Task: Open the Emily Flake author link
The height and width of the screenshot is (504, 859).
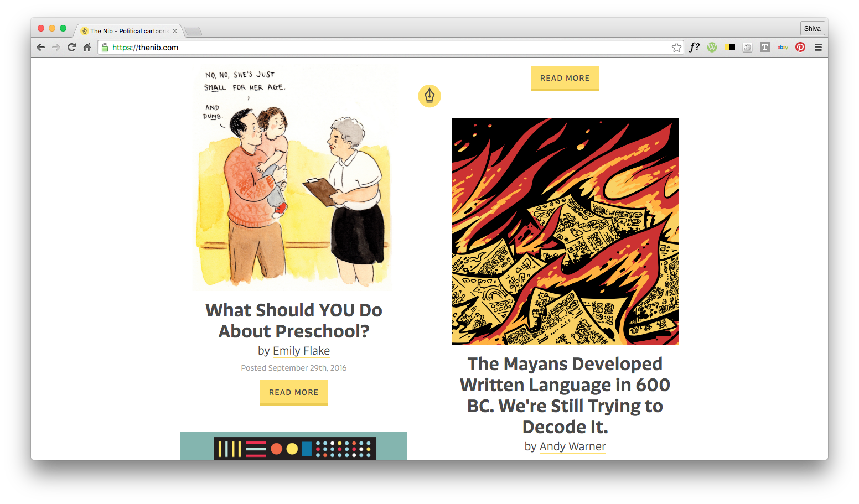Action: [x=301, y=351]
